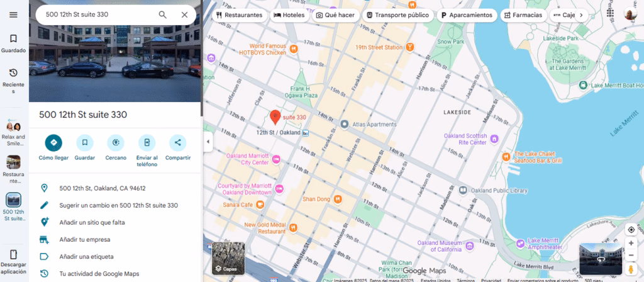Click Añadir tu empresa link
This screenshot has height=282, width=644.
[x=85, y=239]
